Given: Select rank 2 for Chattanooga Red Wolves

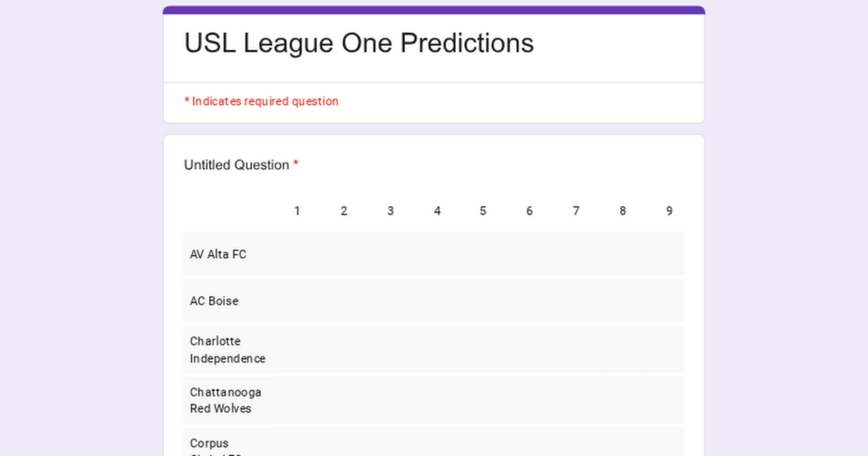Looking at the screenshot, I should 344,400.
